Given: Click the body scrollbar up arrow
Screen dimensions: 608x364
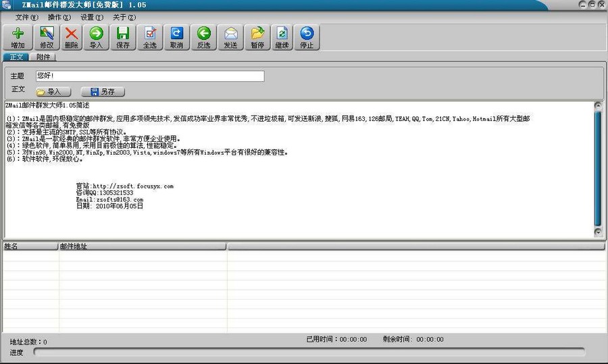Looking at the screenshot, I should pyautogui.click(x=598, y=105).
